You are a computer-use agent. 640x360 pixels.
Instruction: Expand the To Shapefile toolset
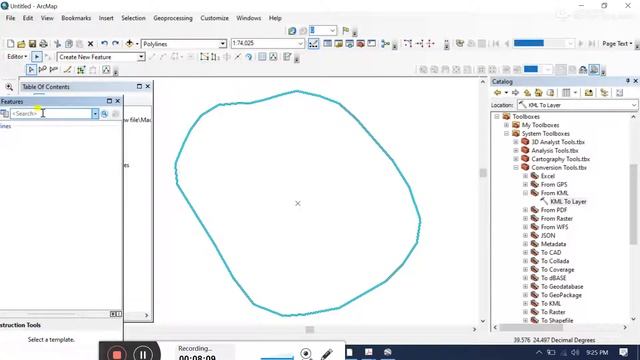point(525,320)
